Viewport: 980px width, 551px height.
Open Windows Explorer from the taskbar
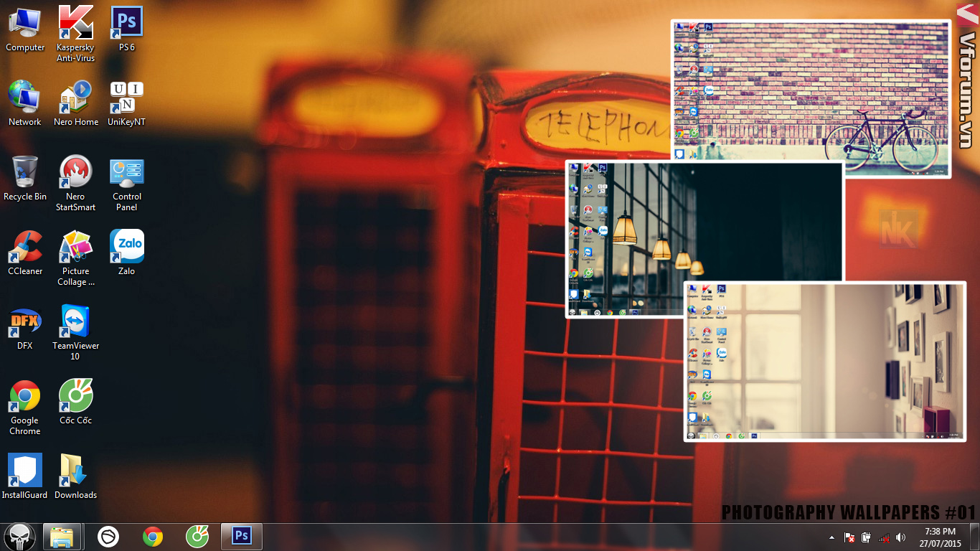62,537
